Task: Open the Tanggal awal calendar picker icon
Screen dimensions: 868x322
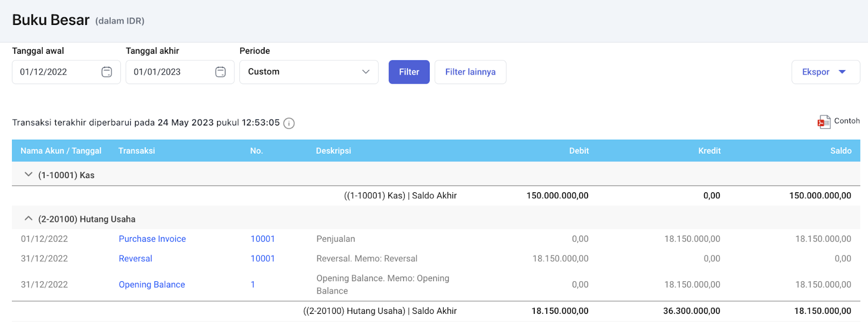Action: [x=107, y=72]
